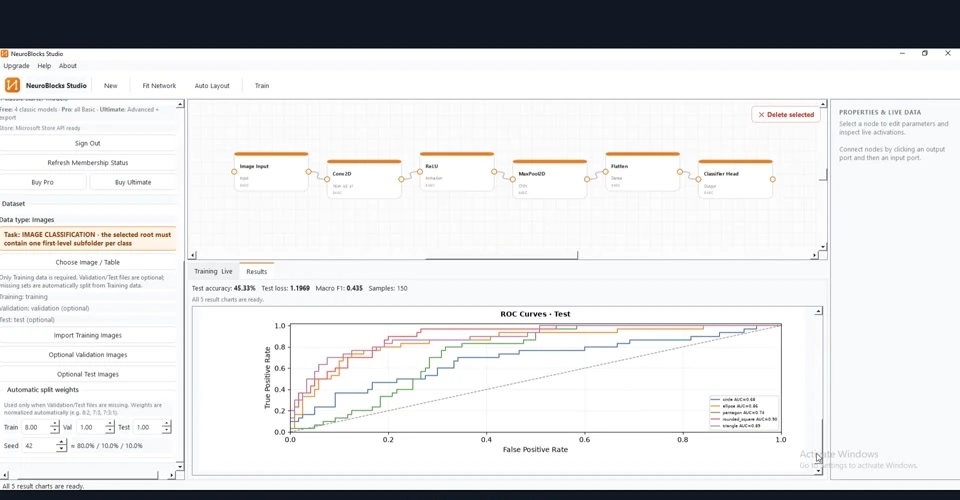Click left sidebar scroll-down arrow
This screenshot has height=500, width=960.
tap(180, 466)
